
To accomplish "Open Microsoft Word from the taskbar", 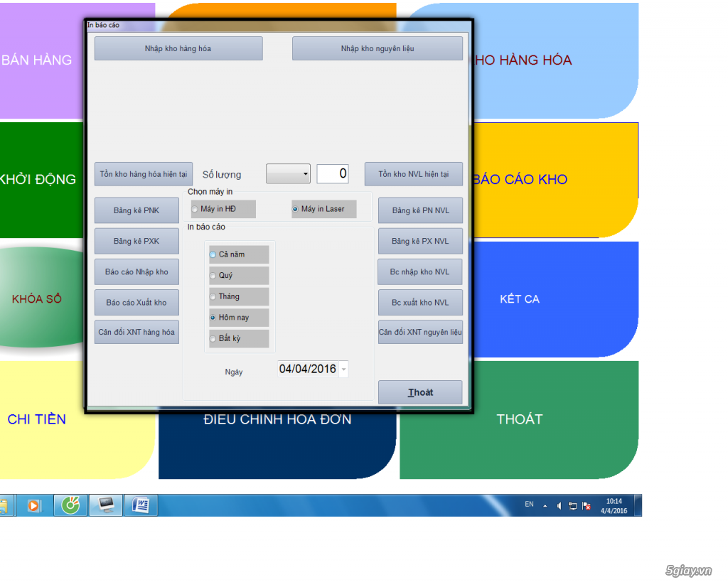I will (141, 505).
